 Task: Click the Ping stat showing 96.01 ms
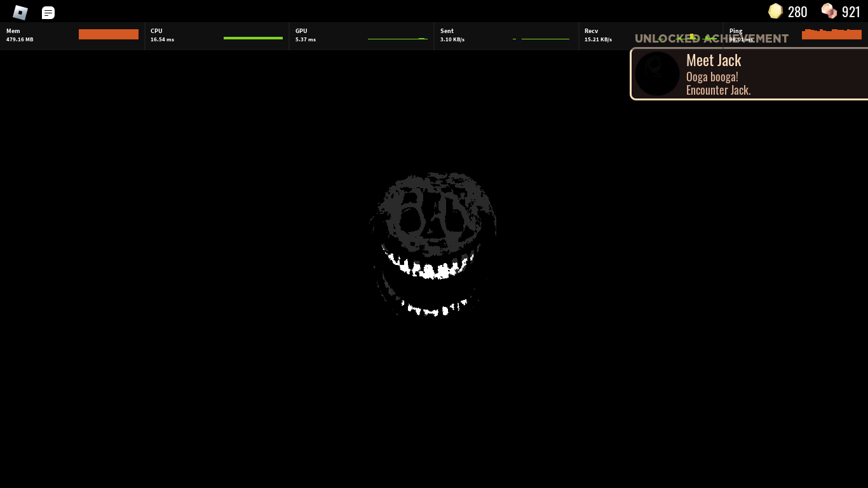[741, 39]
